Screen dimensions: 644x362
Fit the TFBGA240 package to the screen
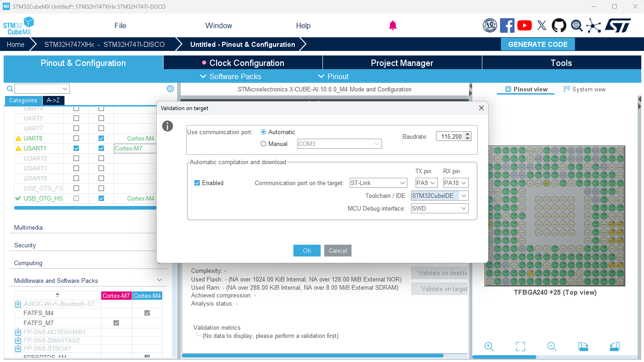(x=520, y=346)
